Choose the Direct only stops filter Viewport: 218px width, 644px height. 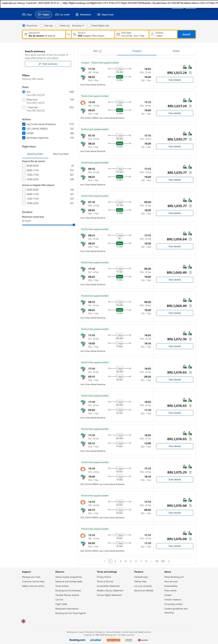click(24, 100)
